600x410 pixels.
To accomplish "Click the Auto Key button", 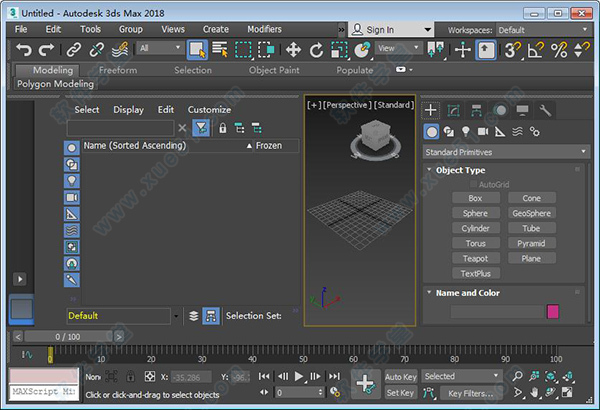I will (x=401, y=377).
